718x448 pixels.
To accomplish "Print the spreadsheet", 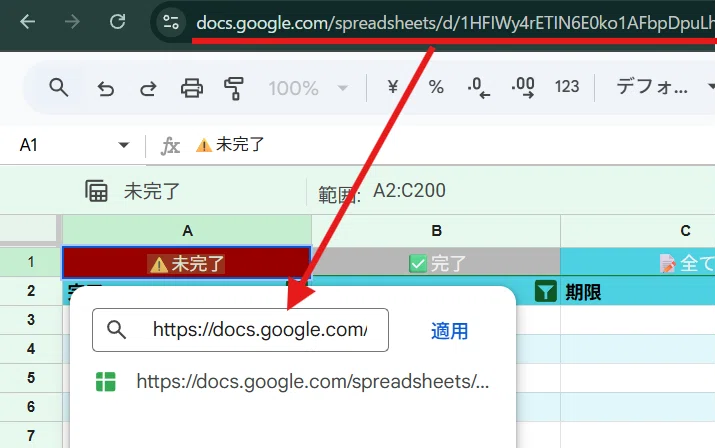I will tap(191, 87).
